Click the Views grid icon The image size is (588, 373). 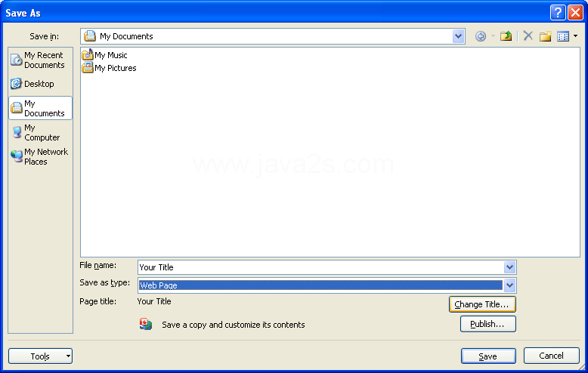[x=563, y=36]
